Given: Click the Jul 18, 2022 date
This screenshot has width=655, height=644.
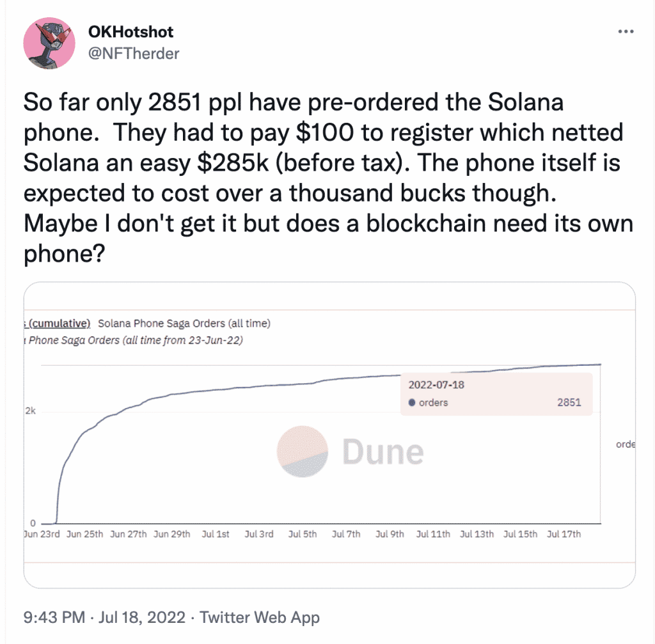Looking at the screenshot, I should [141, 617].
